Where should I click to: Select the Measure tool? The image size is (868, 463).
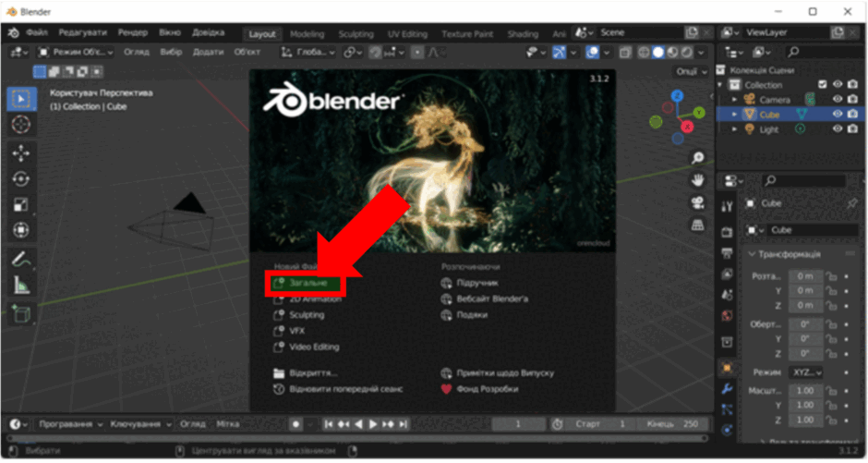(21, 286)
